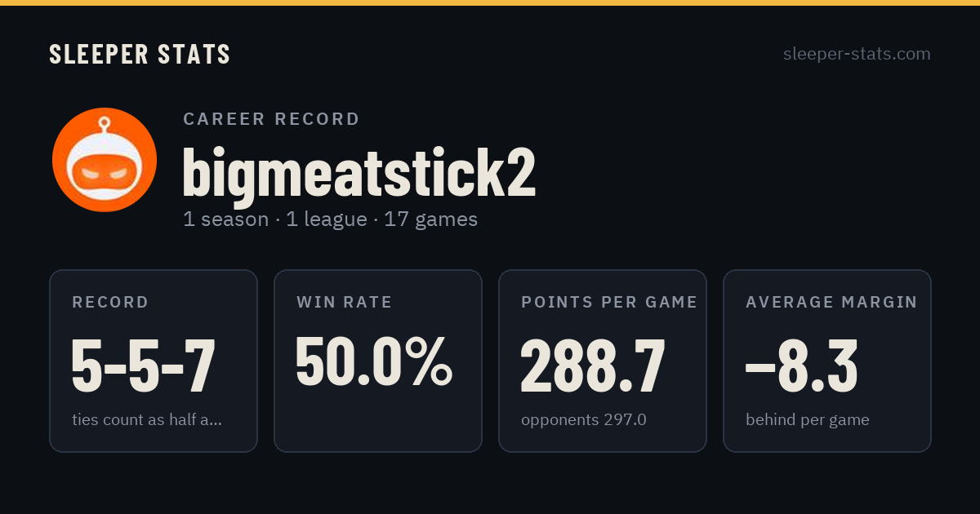Image resolution: width=980 pixels, height=514 pixels.
Task: Select the AVERAGE MARGIN stat card
Action: tap(827, 361)
